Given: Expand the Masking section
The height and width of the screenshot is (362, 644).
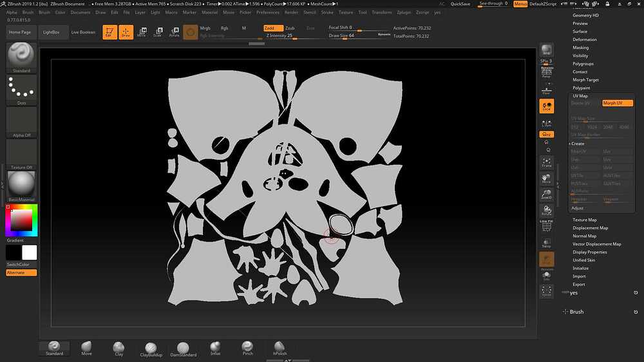Looking at the screenshot, I should [581, 48].
